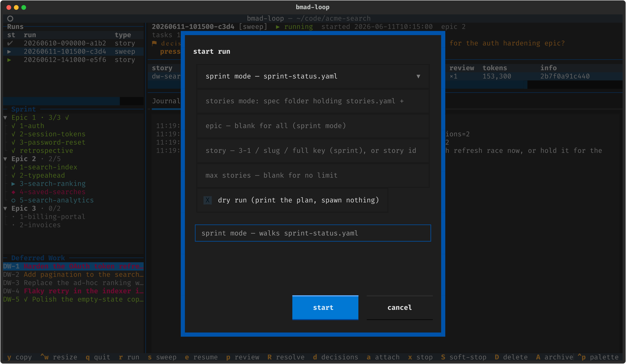Focus the stories mode spec folder field

pos(313,101)
